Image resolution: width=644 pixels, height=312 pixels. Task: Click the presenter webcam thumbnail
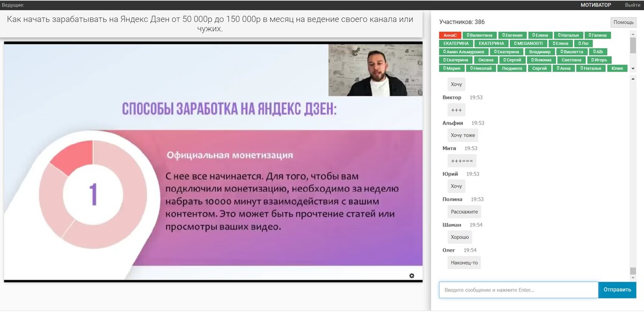pyautogui.click(x=375, y=69)
